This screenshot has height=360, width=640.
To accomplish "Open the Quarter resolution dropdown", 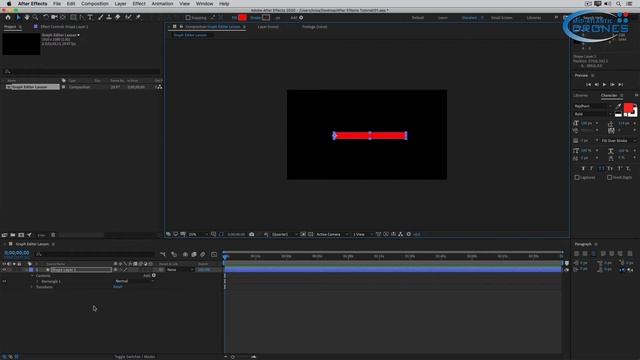I will pos(284,234).
